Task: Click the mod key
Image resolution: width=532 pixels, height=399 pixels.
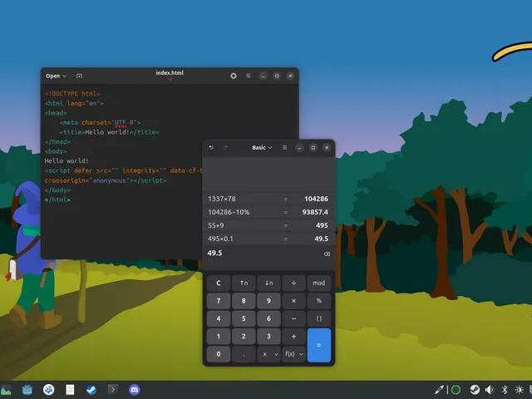Action: 319,283
